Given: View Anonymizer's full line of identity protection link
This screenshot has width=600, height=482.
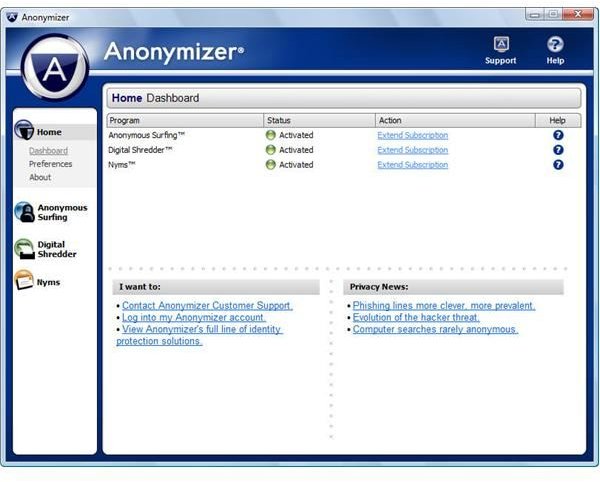Looking at the screenshot, I should [x=199, y=335].
